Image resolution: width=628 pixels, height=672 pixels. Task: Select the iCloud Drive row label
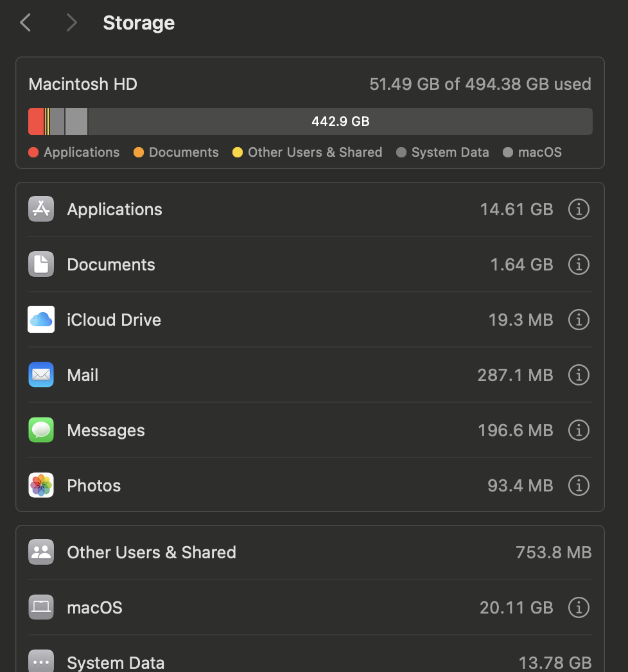(x=114, y=320)
